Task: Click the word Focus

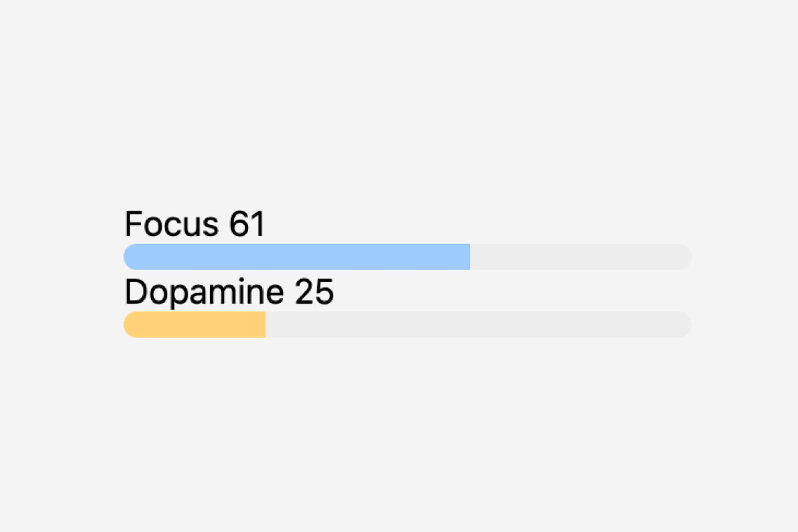Action: click(172, 224)
